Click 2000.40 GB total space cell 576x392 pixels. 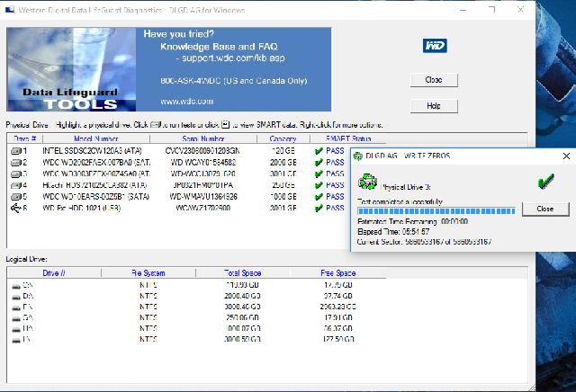242,296
